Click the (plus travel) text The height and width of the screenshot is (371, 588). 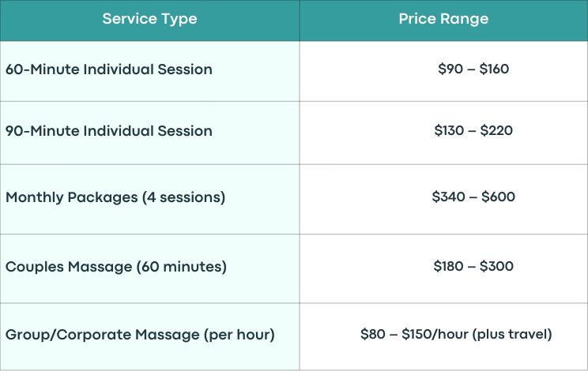[x=512, y=334]
